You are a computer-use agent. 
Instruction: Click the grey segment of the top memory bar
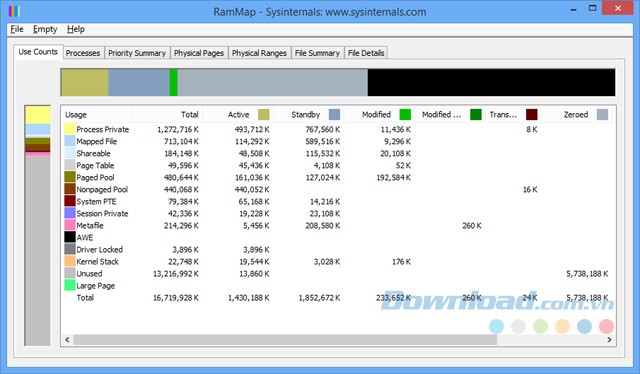pos(273,82)
